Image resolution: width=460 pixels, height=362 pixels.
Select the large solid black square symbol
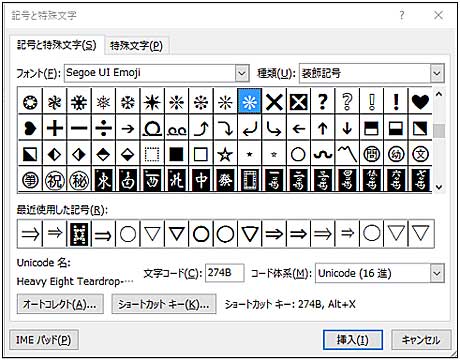click(176, 154)
